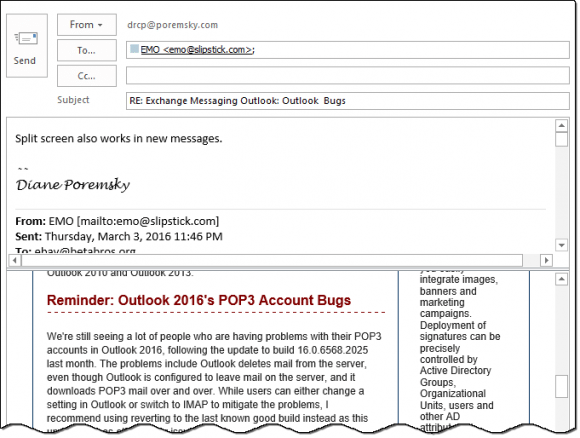Select EMO recipient in To field
The height and width of the screenshot is (438, 580).
pos(197,50)
